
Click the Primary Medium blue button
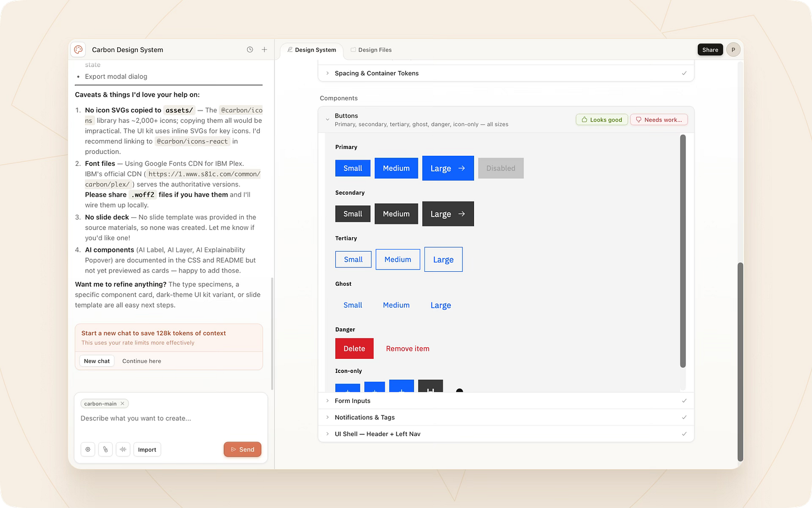pyautogui.click(x=397, y=168)
